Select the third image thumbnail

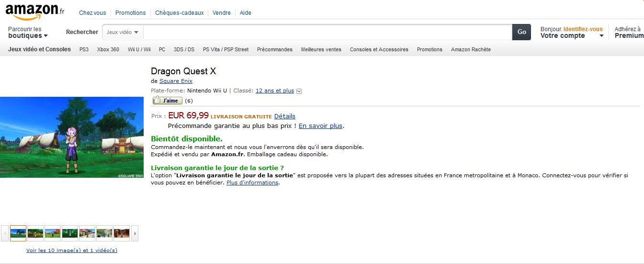[53, 233]
